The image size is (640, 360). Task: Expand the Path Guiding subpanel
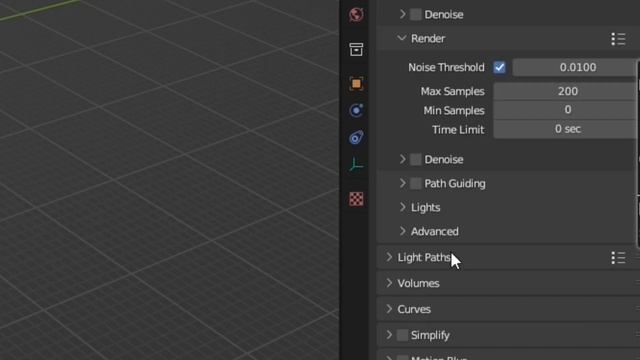tap(402, 183)
